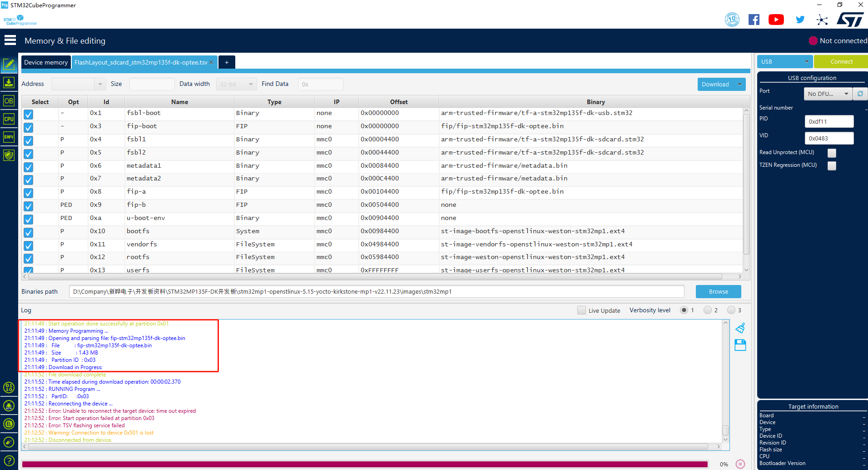Uncheck the metadata1 partition row
868x470 pixels.
coord(29,167)
